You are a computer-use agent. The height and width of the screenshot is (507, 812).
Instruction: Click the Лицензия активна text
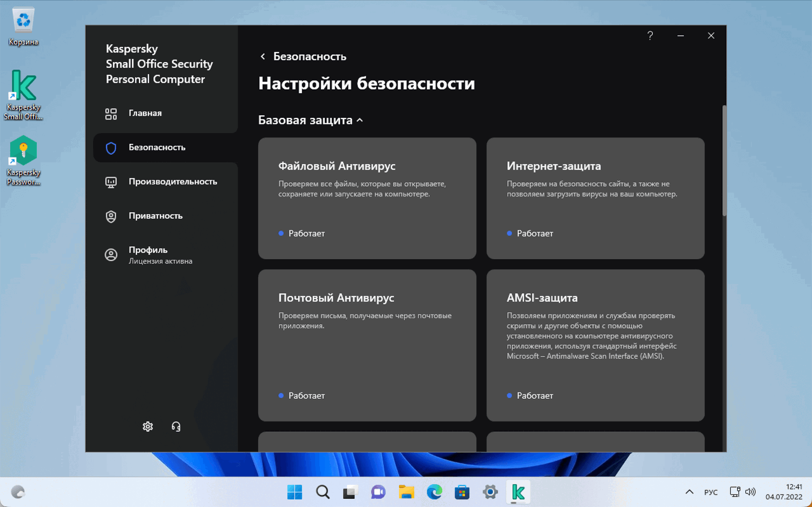click(160, 261)
